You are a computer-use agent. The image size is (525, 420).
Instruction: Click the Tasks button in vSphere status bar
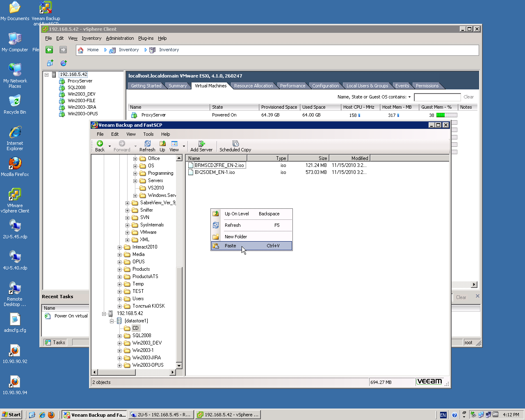(55, 342)
